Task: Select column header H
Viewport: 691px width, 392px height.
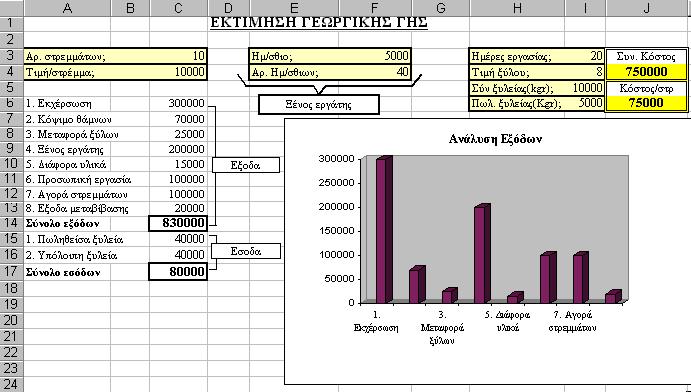Action: point(517,7)
